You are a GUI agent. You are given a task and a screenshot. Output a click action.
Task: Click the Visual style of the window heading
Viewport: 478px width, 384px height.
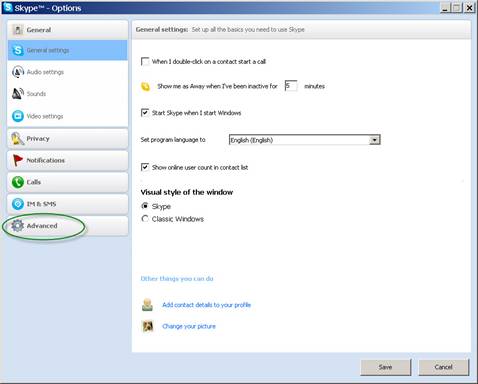pos(187,192)
